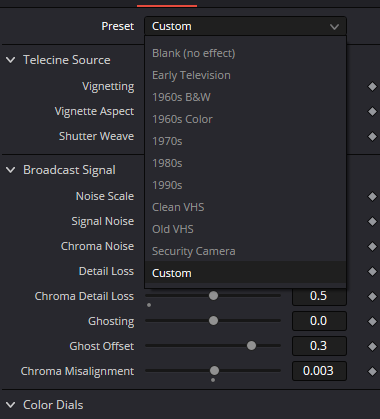Choose Early Television preset
This screenshot has height=419, width=380.
245,75
